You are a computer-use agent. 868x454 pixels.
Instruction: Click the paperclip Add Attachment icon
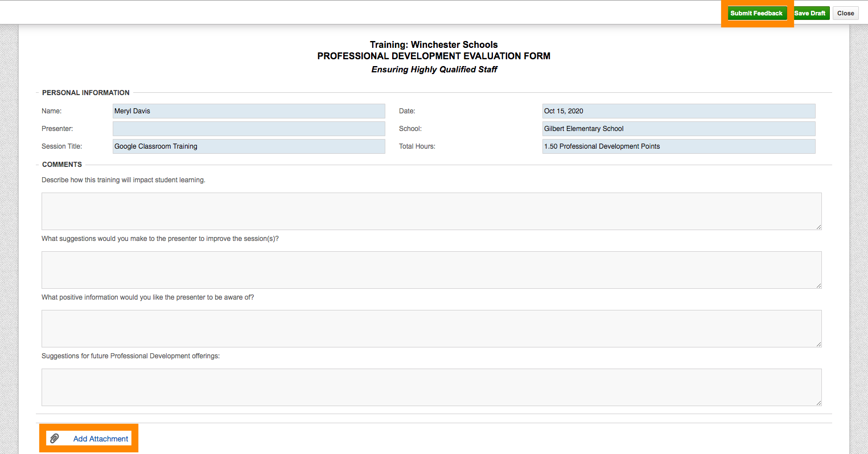pyautogui.click(x=55, y=438)
